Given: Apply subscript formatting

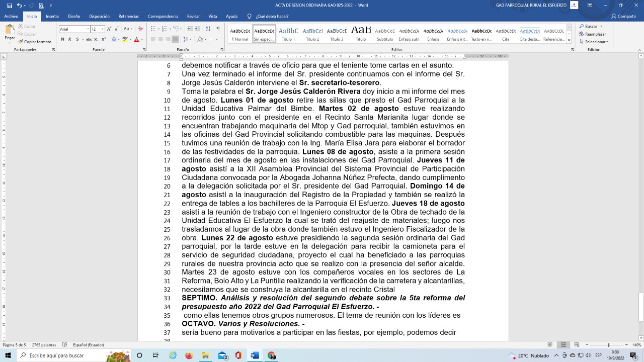Looking at the screenshot, I should click(x=96, y=39).
